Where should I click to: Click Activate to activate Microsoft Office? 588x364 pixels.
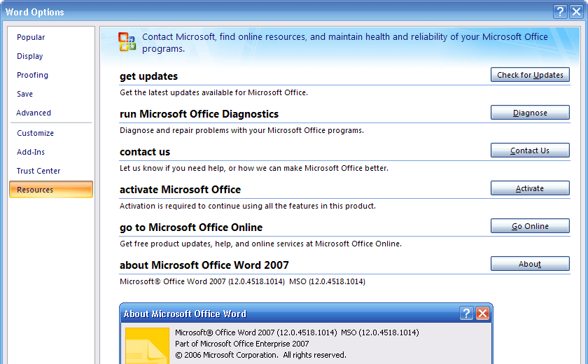[x=530, y=188]
